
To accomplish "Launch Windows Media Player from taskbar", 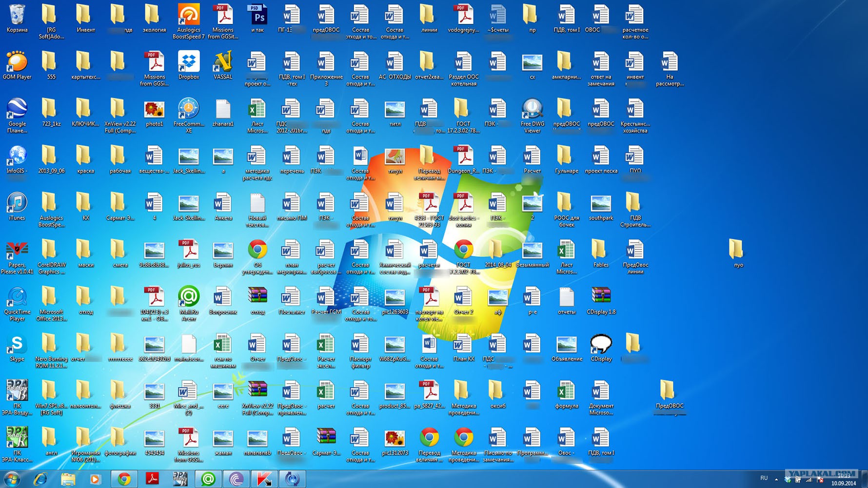I will pyautogui.click(x=95, y=479).
